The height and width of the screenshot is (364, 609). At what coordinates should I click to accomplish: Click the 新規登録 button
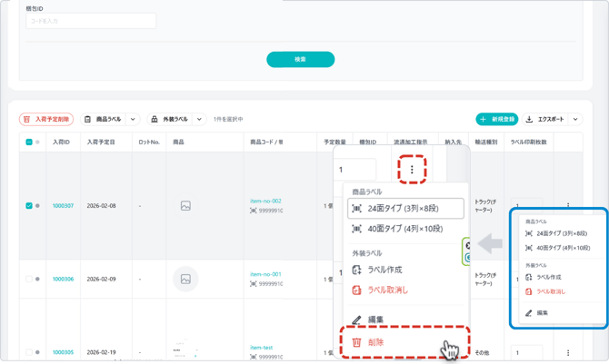496,119
